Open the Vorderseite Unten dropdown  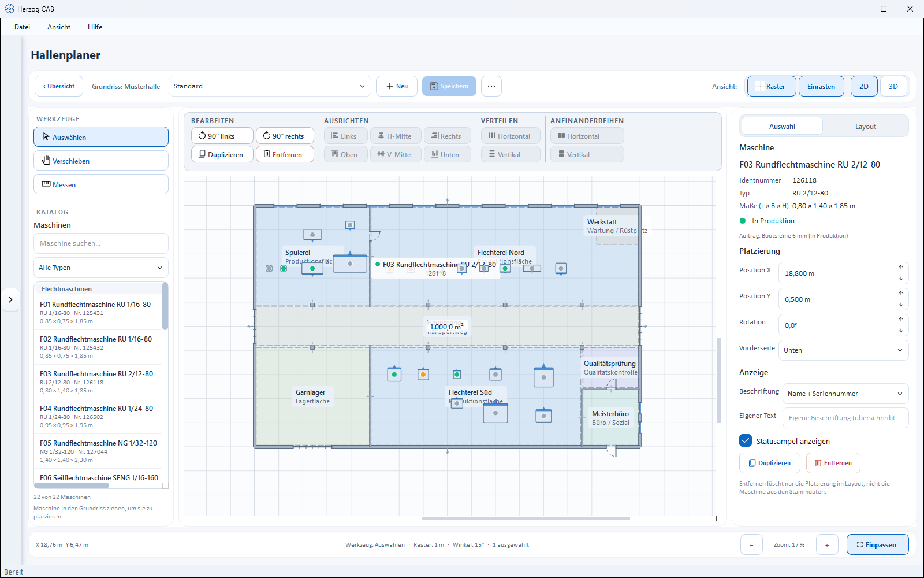843,350
